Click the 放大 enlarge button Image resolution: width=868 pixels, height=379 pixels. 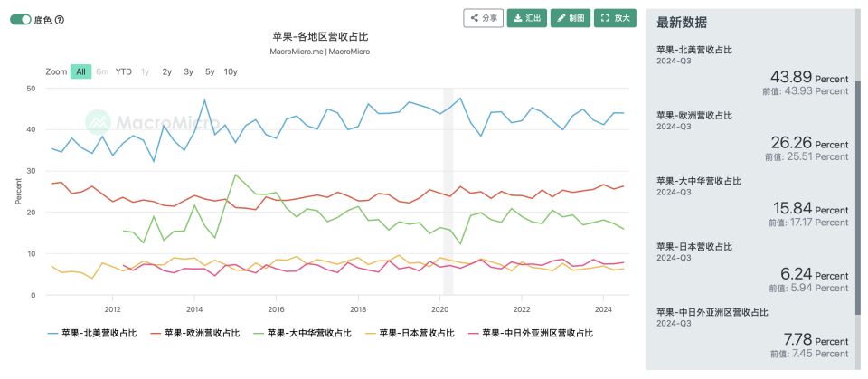coord(615,18)
